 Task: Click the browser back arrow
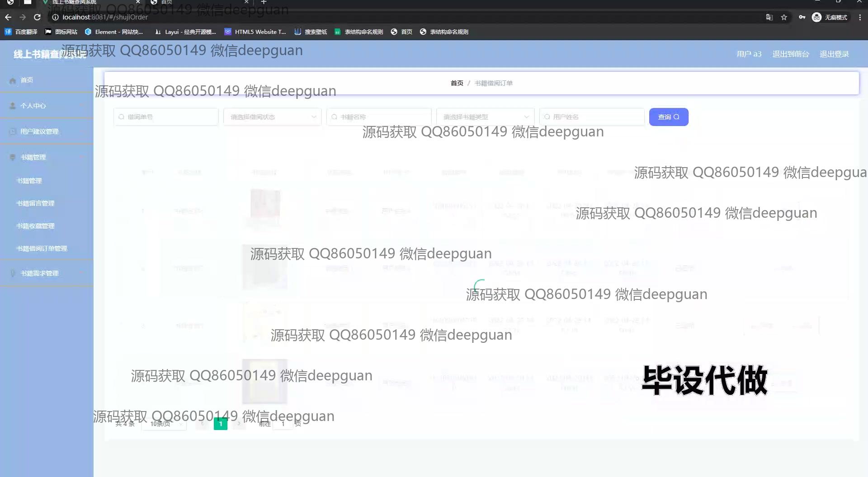[x=8, y=17]
